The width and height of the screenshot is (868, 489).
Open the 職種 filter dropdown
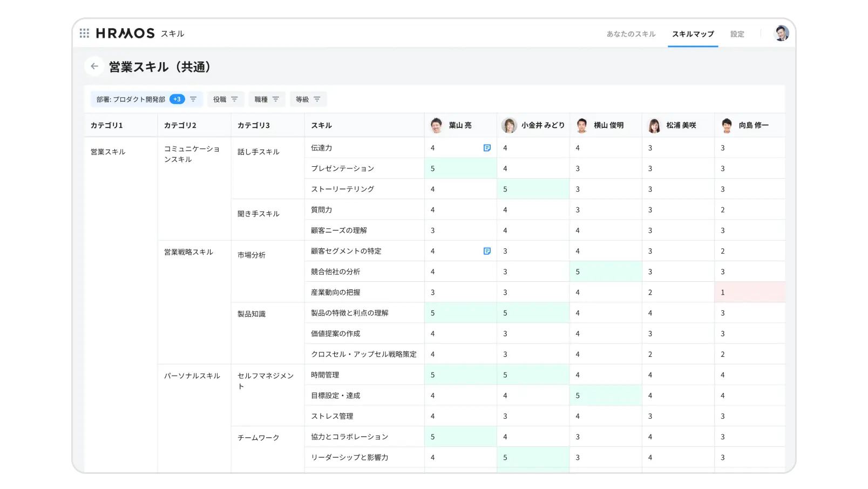(x=267, y=99)
